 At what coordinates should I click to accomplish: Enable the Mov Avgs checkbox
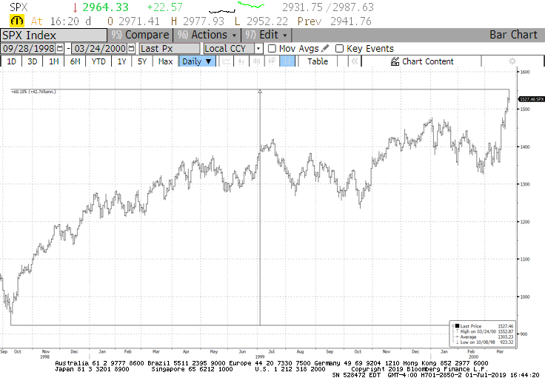[x=272, y=48]
